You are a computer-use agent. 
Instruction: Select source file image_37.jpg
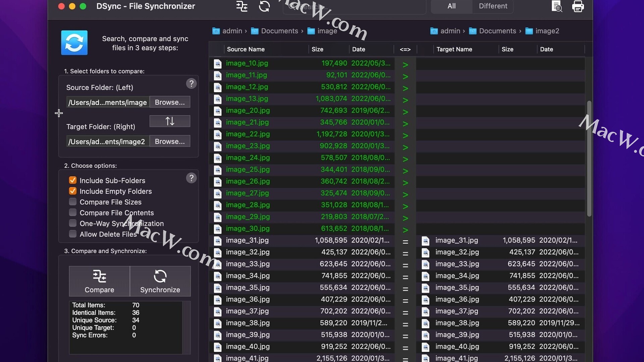click(247, 311)
